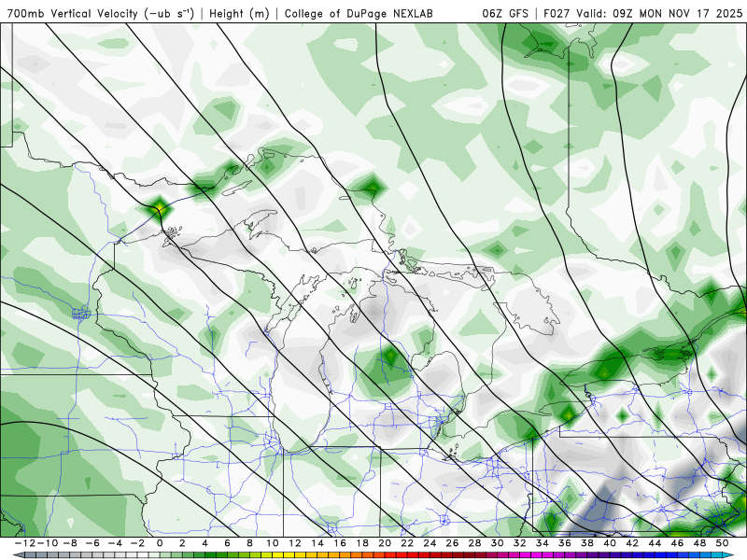Click the '16' scale label
747x560 pixels.
click(340, 543)
